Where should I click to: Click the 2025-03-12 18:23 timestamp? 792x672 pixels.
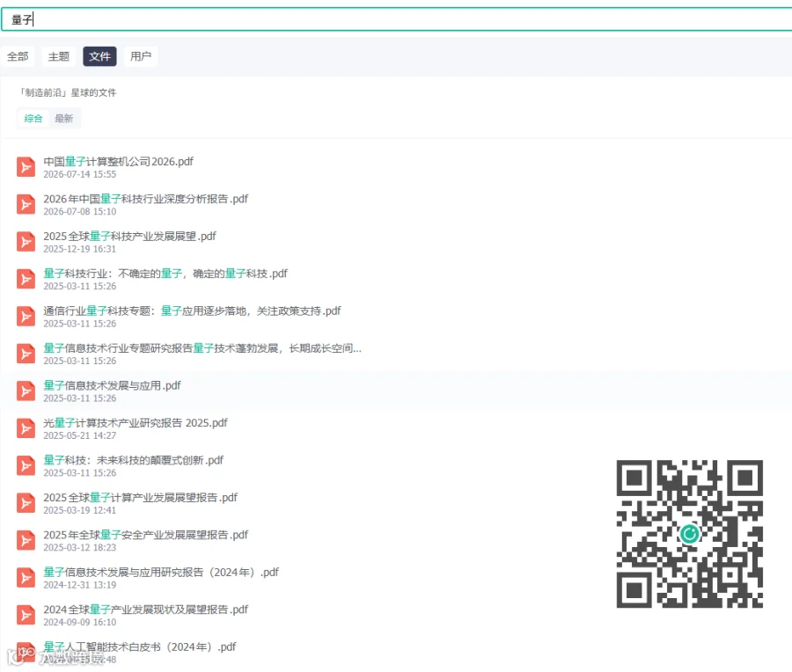coord(80,548)
